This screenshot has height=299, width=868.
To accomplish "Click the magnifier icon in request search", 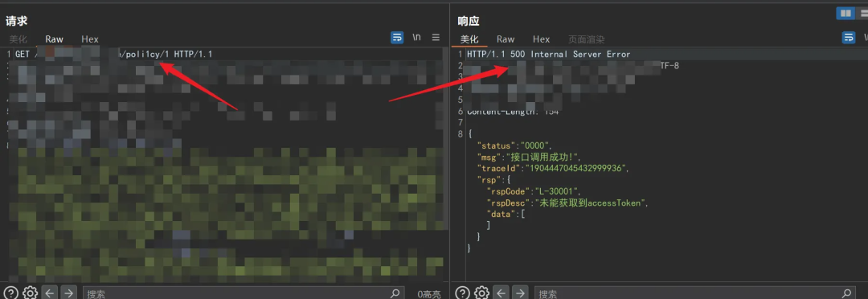I will (x=395, y=293).
